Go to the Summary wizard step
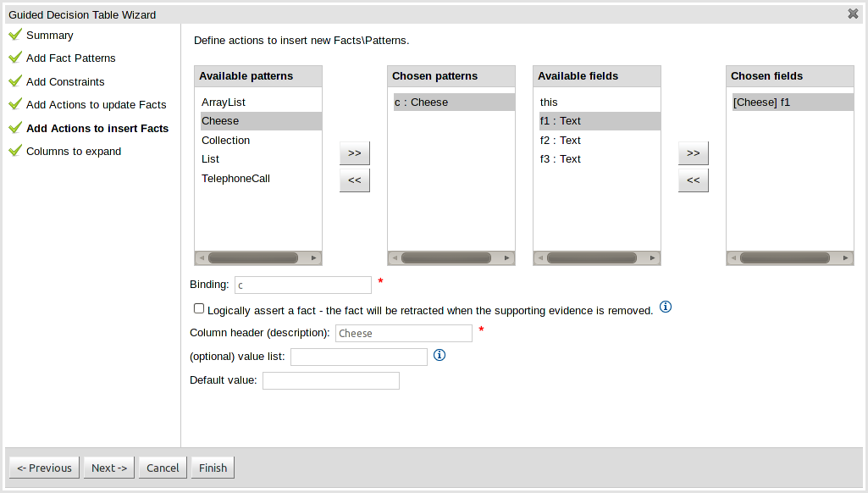 click(49, 36)
